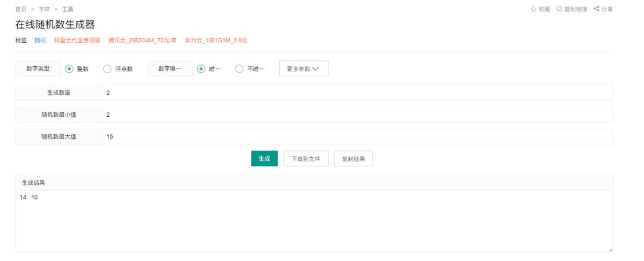Viewport: 644px width, 261px height.
Task: Select the 不唯一 radio button
Action: 240,69
